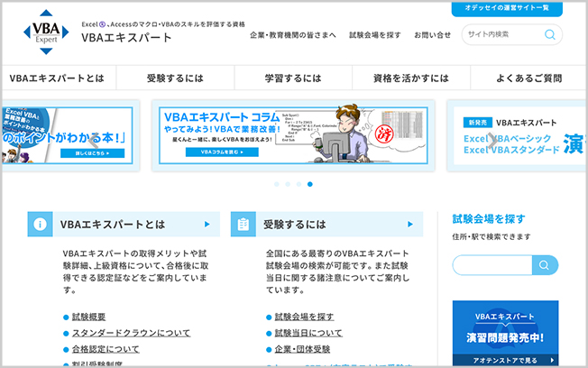Image resolution: width=588 pixels, height=368 pixels.
Task: Open the よくあるご質問 navigation tab
Action: [x=528, y=78]
